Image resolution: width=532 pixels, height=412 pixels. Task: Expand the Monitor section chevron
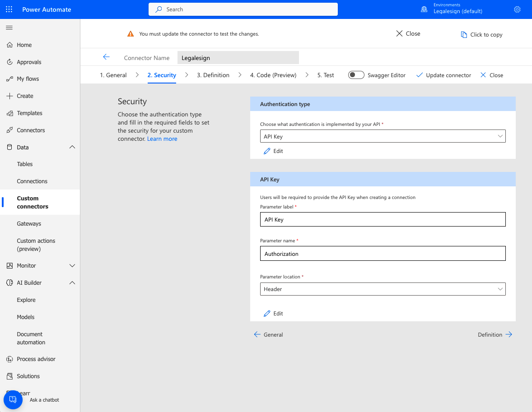tap(72, 265)
